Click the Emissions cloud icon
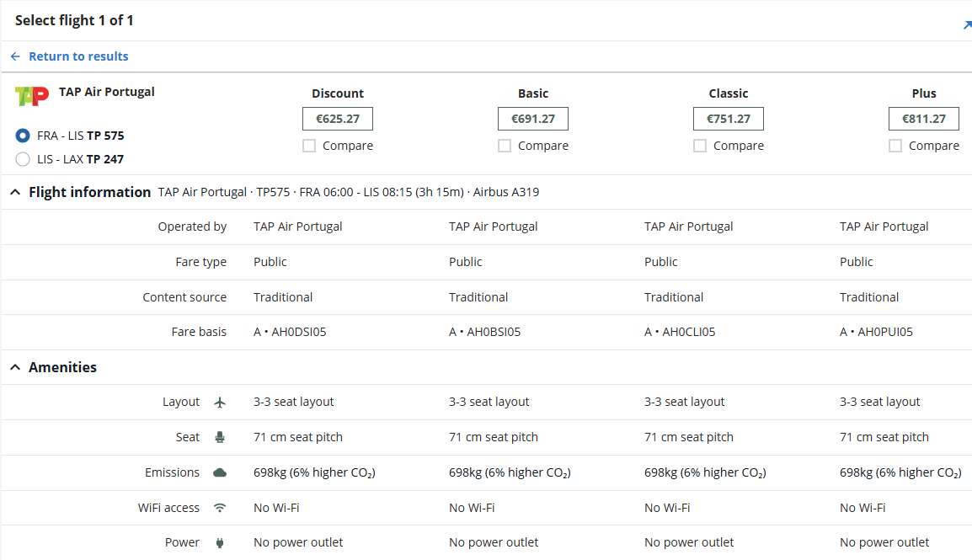Screen dimensions: 972x560 [x=220, y=472]
